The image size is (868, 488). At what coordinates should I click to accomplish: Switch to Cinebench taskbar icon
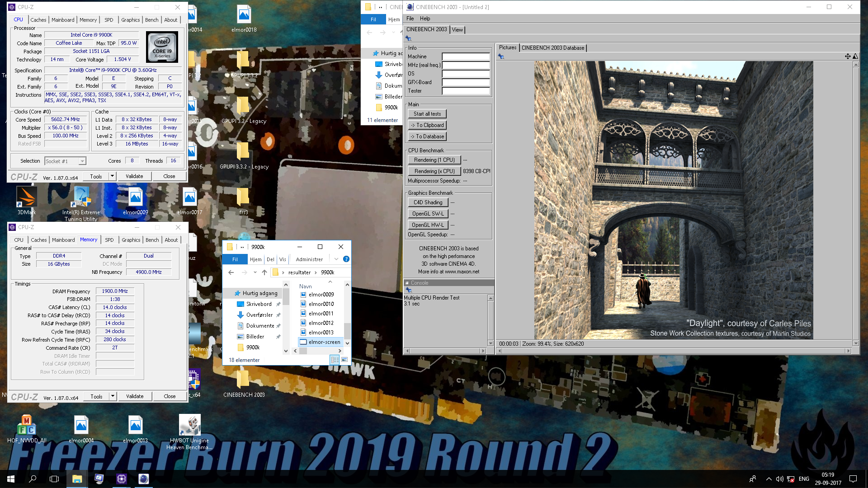(x=143, y=479)
